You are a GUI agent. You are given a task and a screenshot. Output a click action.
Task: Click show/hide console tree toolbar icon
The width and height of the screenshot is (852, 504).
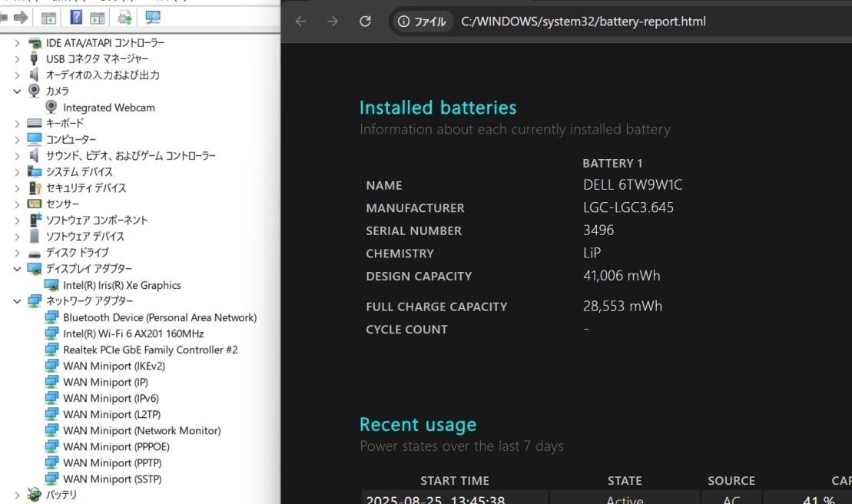click(x=48, y=17)
